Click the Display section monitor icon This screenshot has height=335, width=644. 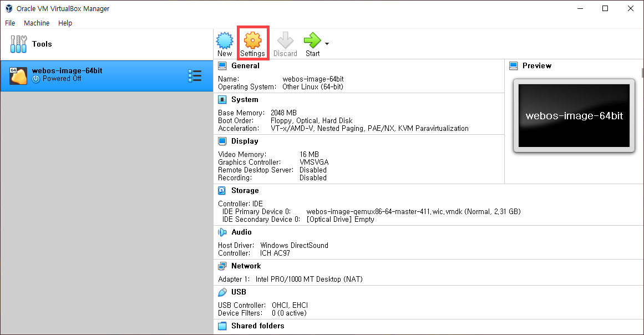[222, 141]
